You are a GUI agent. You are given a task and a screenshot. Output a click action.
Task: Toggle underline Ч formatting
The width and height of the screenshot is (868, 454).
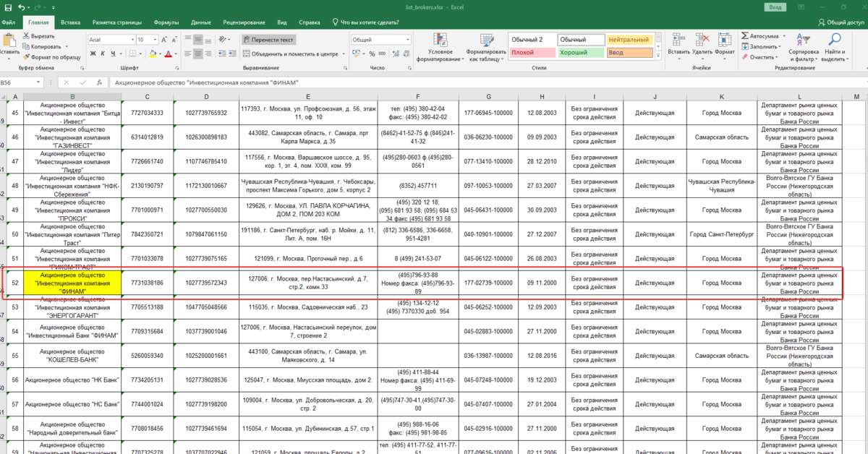114,53
